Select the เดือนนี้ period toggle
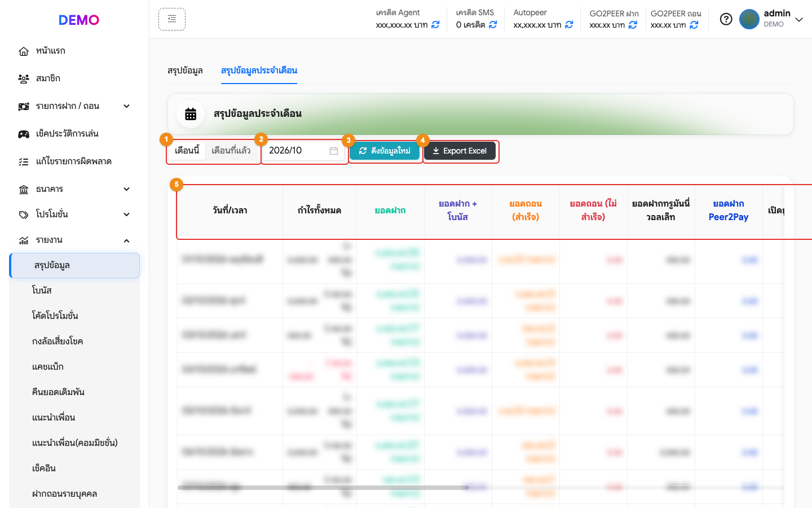812x508 pixels. click(187, 151)
